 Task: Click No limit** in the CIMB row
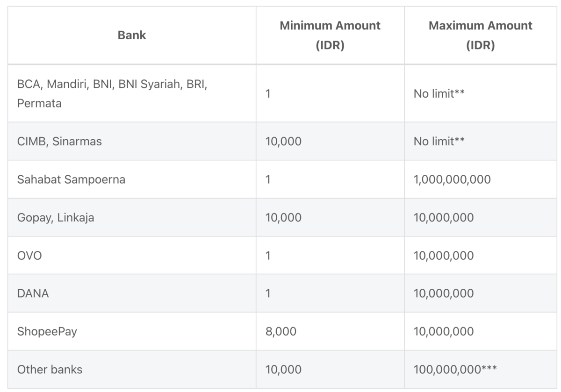[439, 142]
